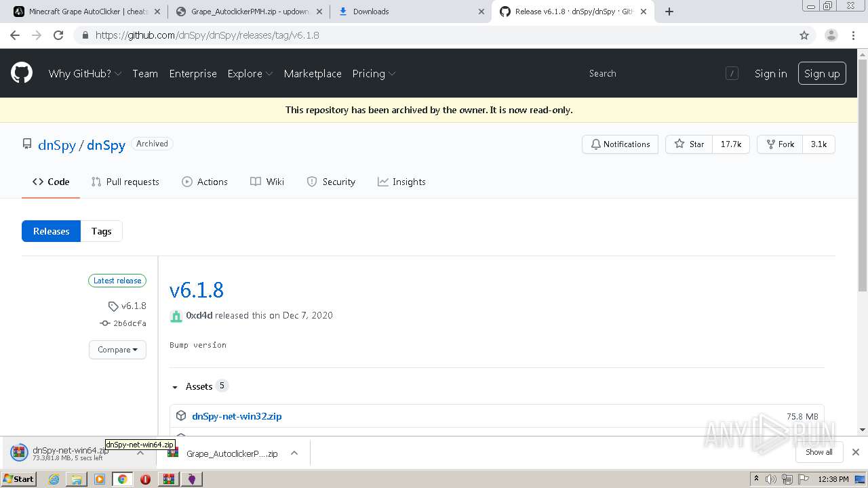Go forward in browser history
The height and width of the screenshot is (488, 868).
tap(37, 35)
